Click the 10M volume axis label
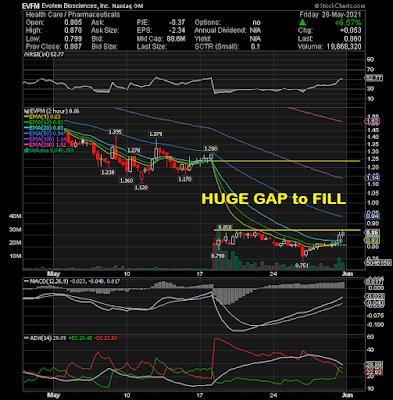The image size is (393, 400). (16, 256)
